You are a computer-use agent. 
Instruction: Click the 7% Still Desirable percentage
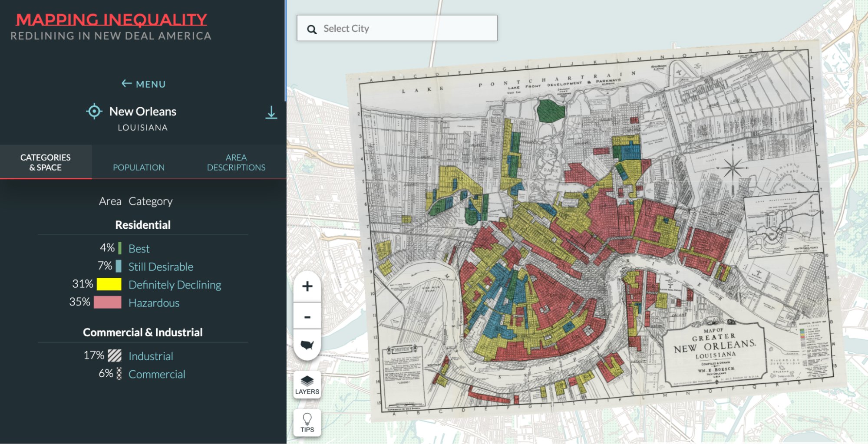(x=105, y=266)
